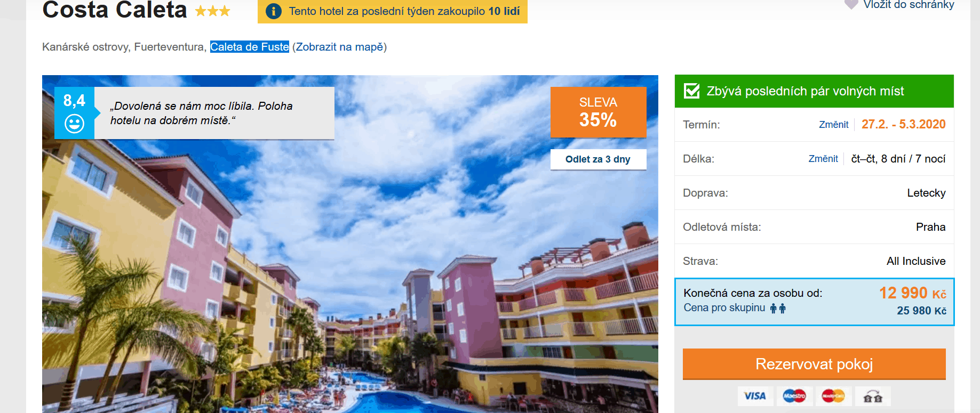Image resolution: width=980 pixels, height=413 pixels.
Task: Open the 27.2. - 5.3.2020 date range
Action: pyautogui.click(x=903, y=124)
